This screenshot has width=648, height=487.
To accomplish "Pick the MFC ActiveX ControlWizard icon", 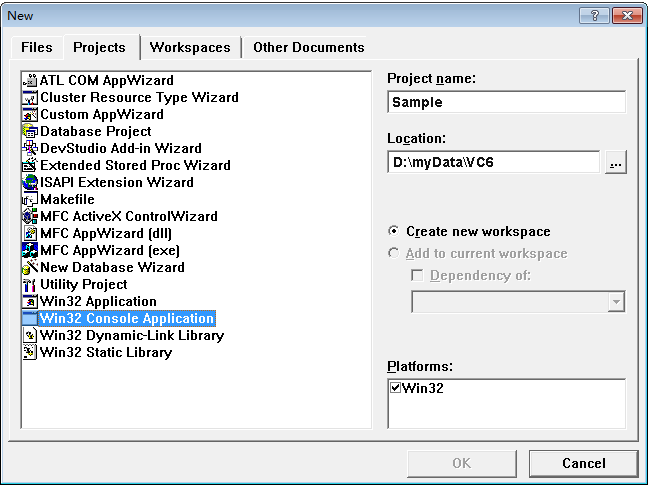I will (30, 216).
